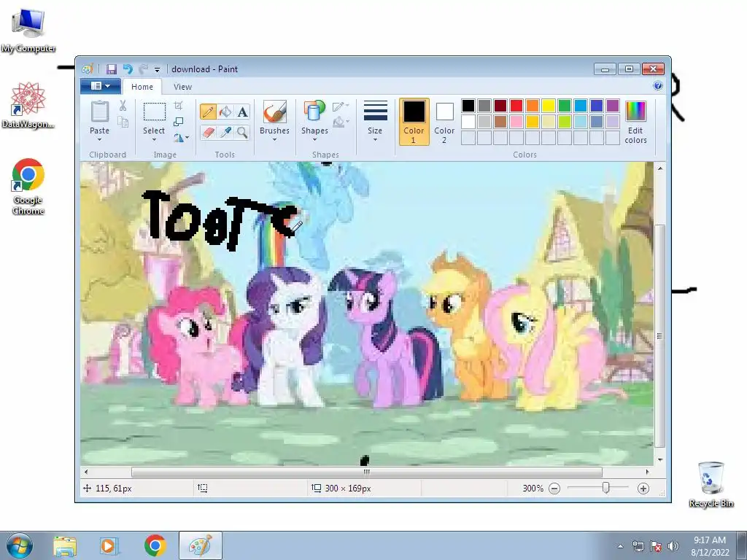Switch to the Home ribbon tab

pyautogui.click(x=142, y=87)
